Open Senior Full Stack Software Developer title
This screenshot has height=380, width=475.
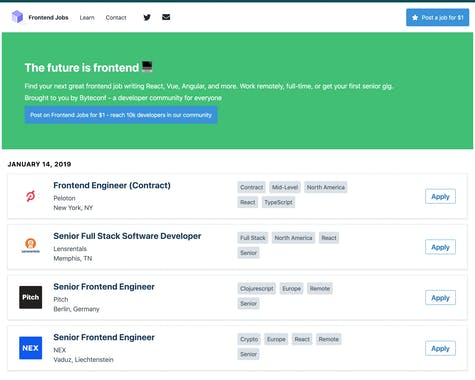127,236
